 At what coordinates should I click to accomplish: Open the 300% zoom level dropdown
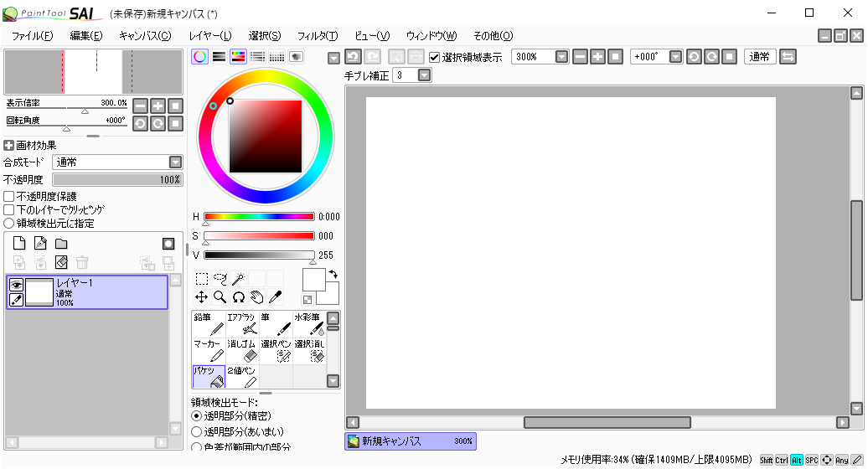(x=561, y=57)
